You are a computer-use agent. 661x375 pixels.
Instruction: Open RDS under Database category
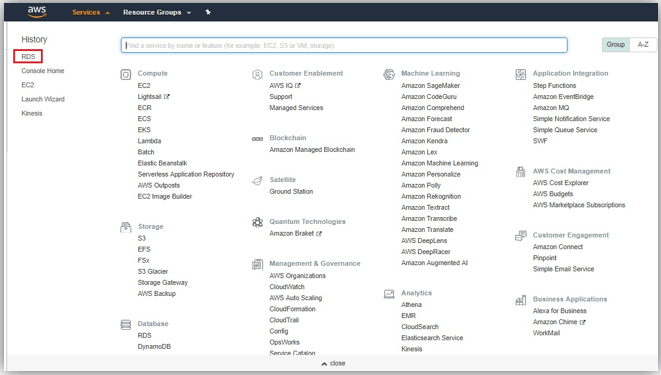144,335
